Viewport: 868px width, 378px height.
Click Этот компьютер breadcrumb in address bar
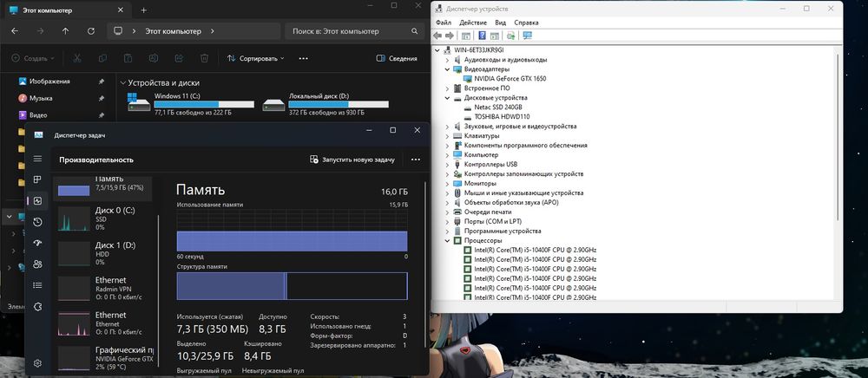pos(174,31)
